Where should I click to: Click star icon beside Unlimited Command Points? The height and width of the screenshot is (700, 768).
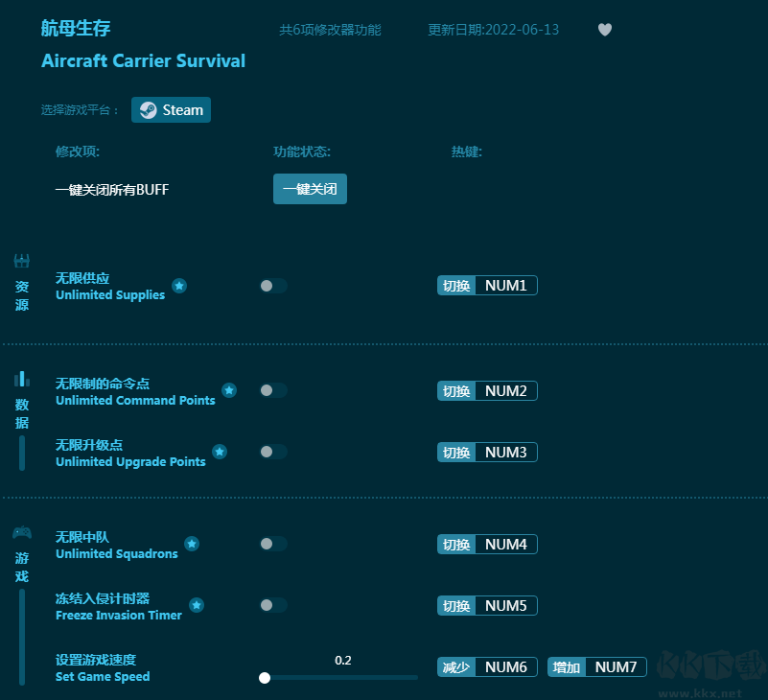tap(229, 390)
